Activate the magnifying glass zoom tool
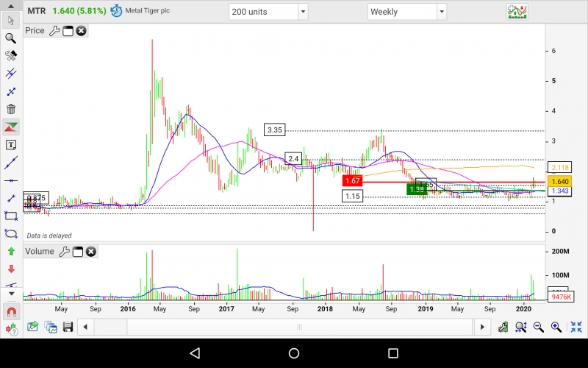588x368 pixels. point(11,38)
